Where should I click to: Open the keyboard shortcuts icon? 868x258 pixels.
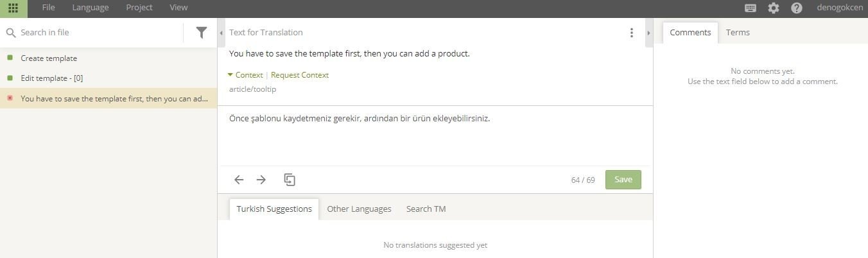(750, 8)
